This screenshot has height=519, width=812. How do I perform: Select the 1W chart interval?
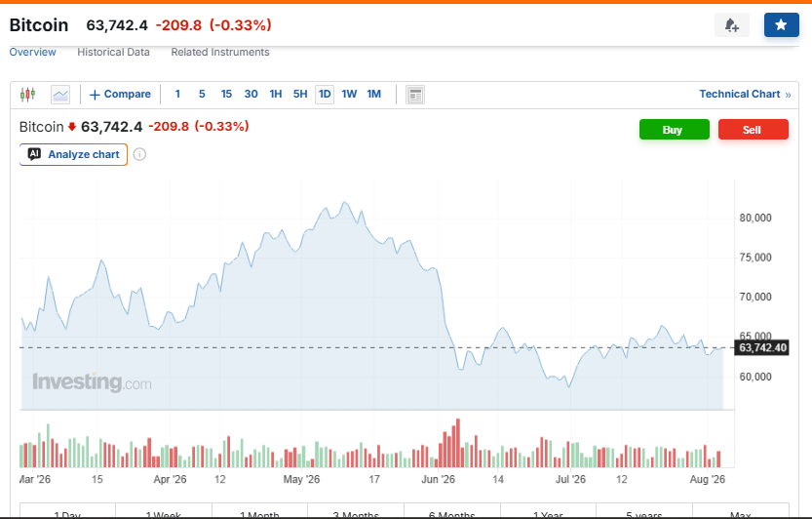pyautogui.click(x=349, y=95)
